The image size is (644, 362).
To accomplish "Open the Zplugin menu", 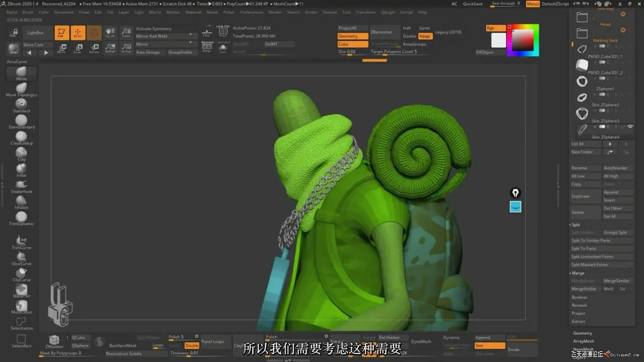I will (387, 12).
